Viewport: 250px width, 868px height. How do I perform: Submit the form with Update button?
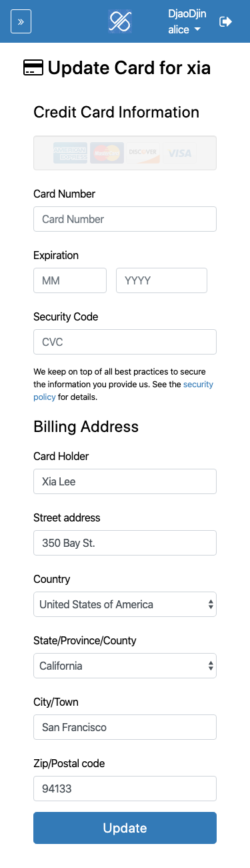click(x=125, y=828)
